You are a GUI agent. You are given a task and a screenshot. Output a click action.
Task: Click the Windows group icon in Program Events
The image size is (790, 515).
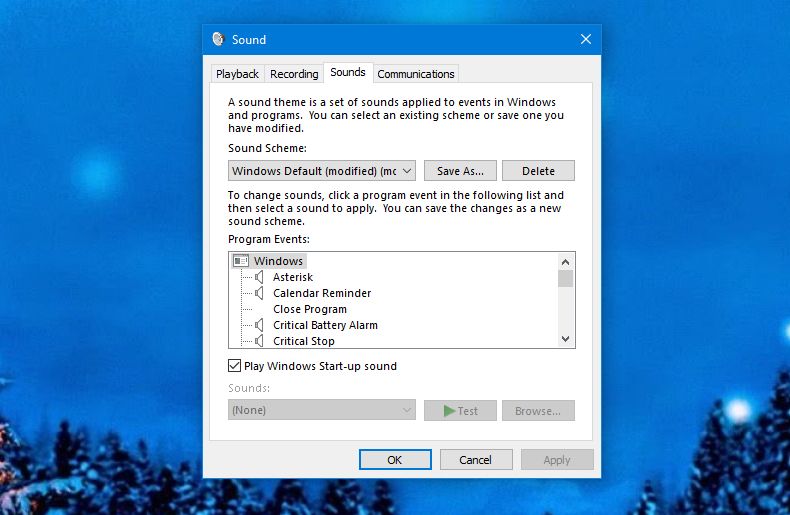click(241, 261)
